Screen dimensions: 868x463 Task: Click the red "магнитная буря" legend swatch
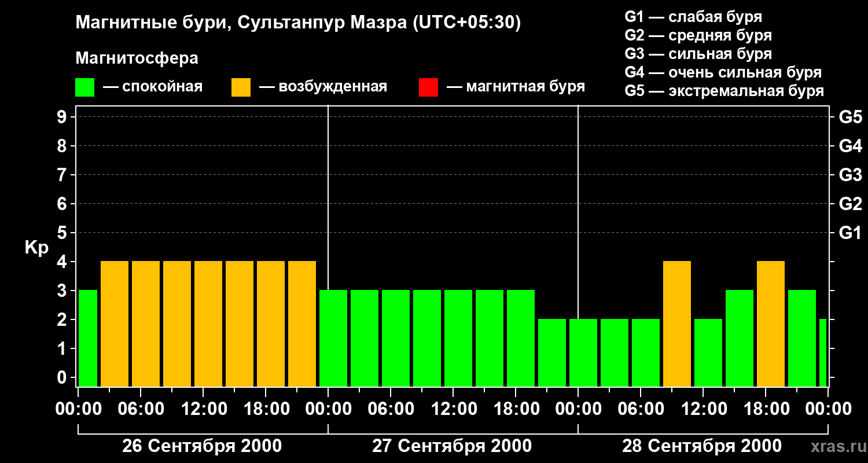pyautogui.click(x=428, y=87)
